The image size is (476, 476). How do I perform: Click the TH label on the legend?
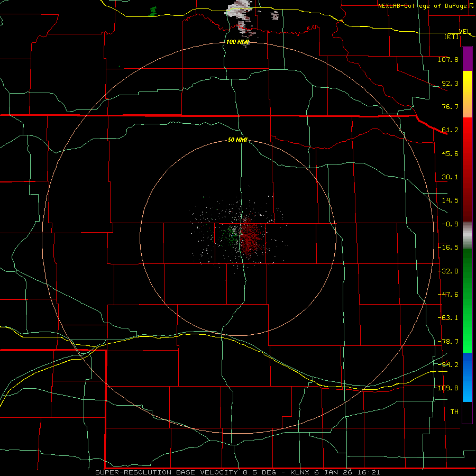click(454, 412)
